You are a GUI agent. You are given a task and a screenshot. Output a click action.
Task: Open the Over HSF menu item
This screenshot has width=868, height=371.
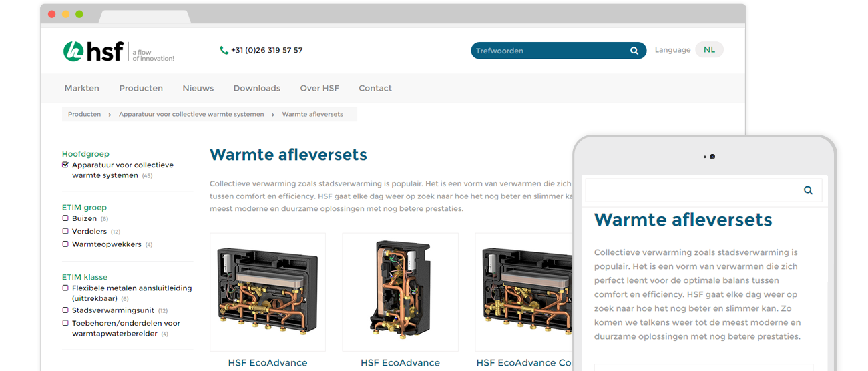click(x=320, y=88)
